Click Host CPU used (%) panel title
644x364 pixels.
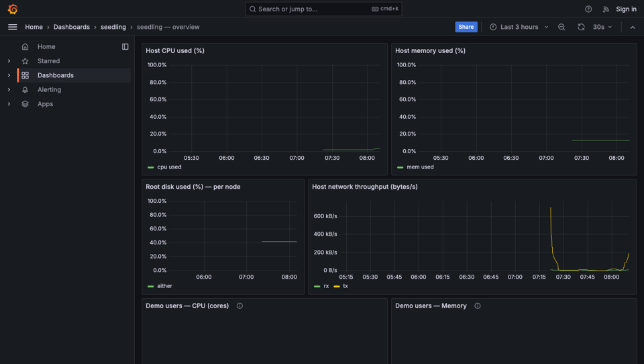[x=175, y=50]
